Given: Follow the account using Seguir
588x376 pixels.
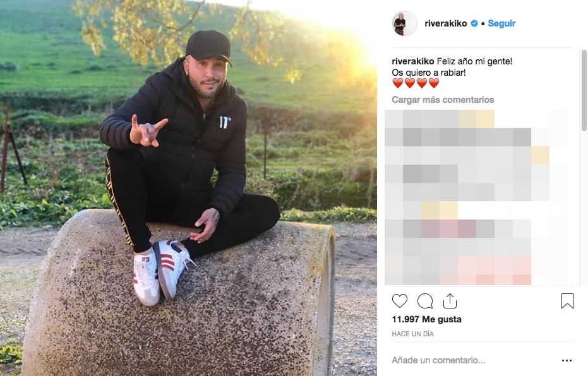Looking at the screenshot, I should point(501,23).
